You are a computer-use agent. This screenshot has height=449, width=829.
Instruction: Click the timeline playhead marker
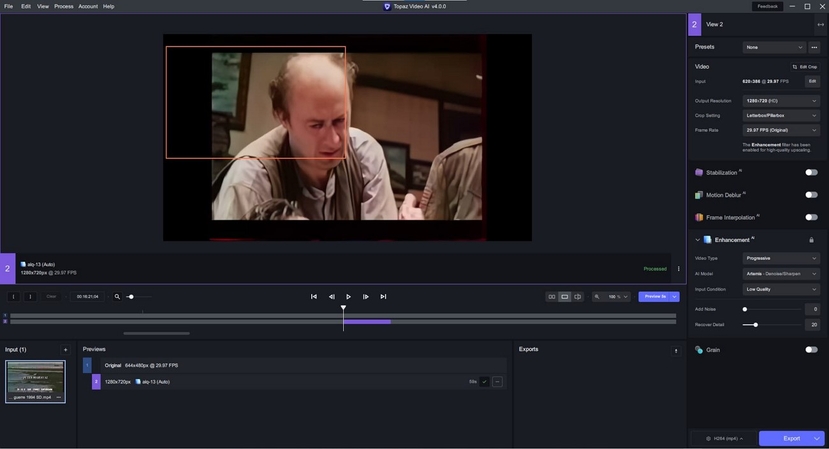click(x=343, y=308)
